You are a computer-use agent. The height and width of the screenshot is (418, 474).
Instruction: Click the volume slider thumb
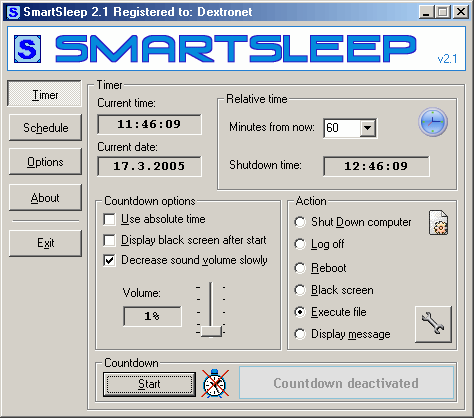(211, 331)
